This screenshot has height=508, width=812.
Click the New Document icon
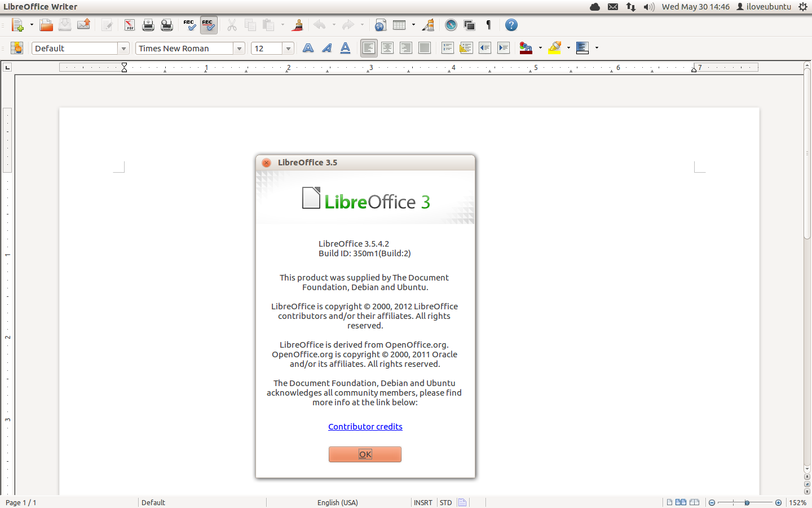(x=17, y=25)
